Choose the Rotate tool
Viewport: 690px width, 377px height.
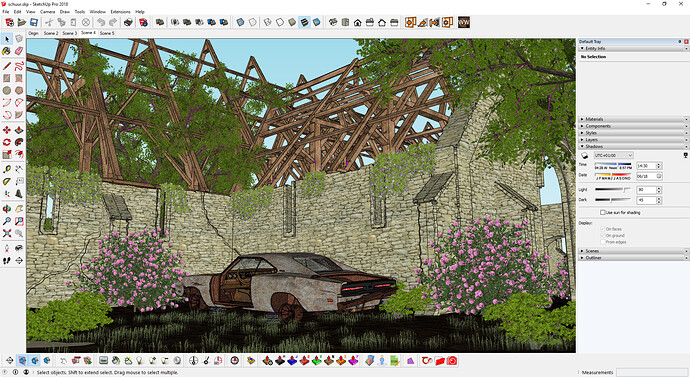[x=7, y=142]
